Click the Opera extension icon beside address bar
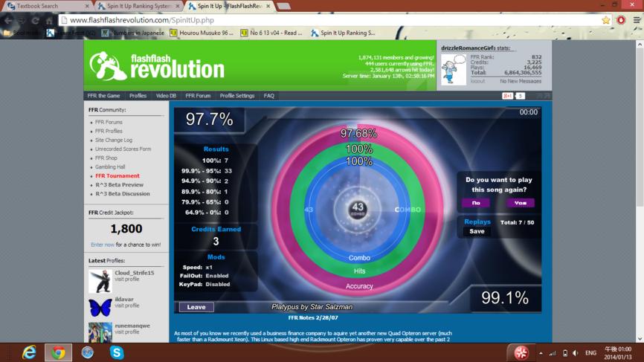This screenshot has height=362, width=644. tap(621, 20)
